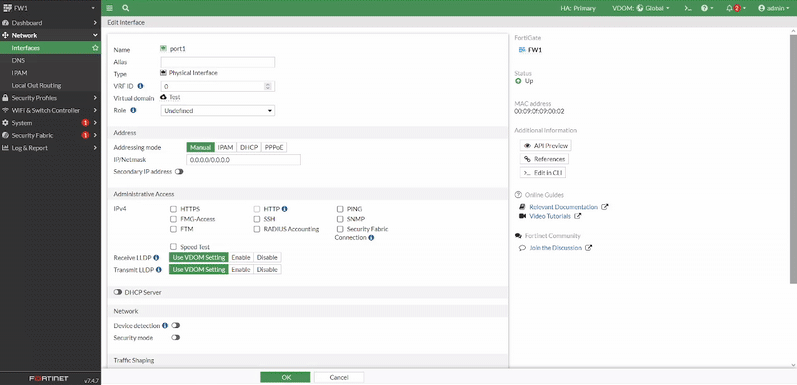This screenshot has width=797, height=385.
Task: Click the VRF ID info icon
Action: (x=140, y=86)
